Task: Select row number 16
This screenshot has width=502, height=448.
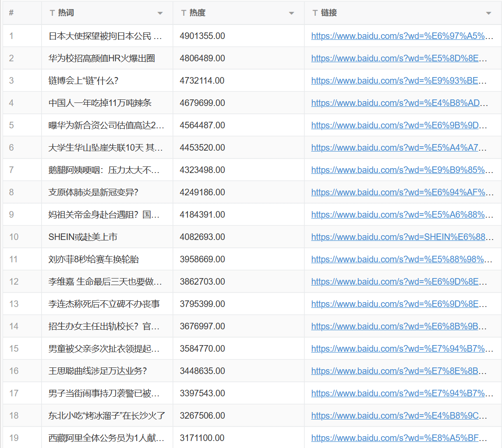Action: coord(14,371)
